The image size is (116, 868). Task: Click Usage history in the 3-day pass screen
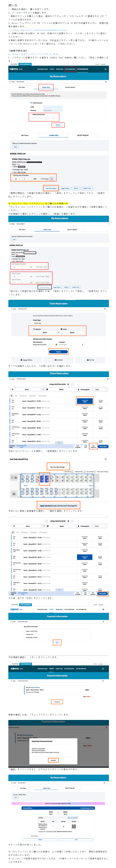pos(65,188)
